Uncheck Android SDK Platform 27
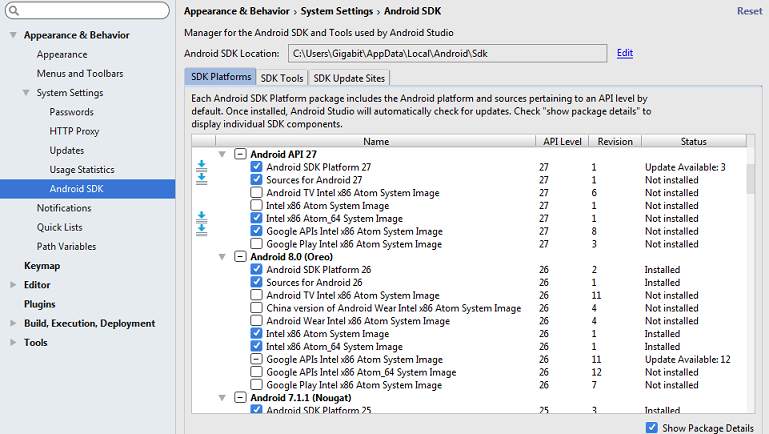 tap(256, 167)
